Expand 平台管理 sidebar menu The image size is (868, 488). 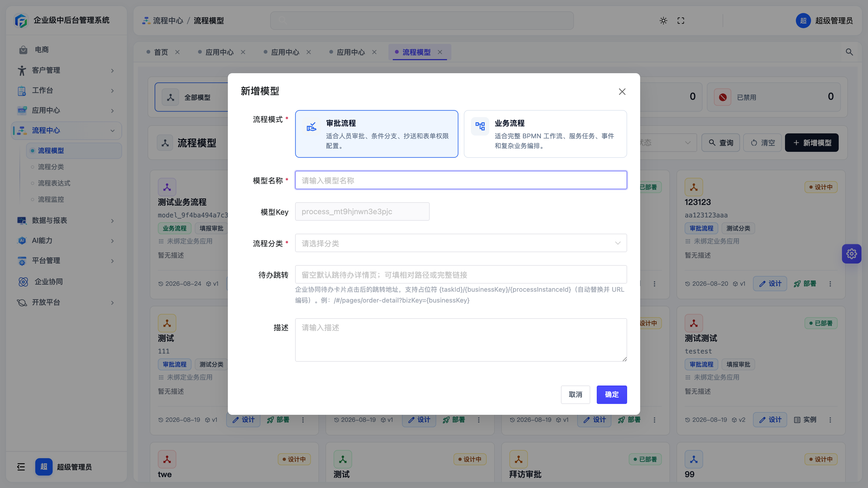pyautogui.click(x=66, y=261)
